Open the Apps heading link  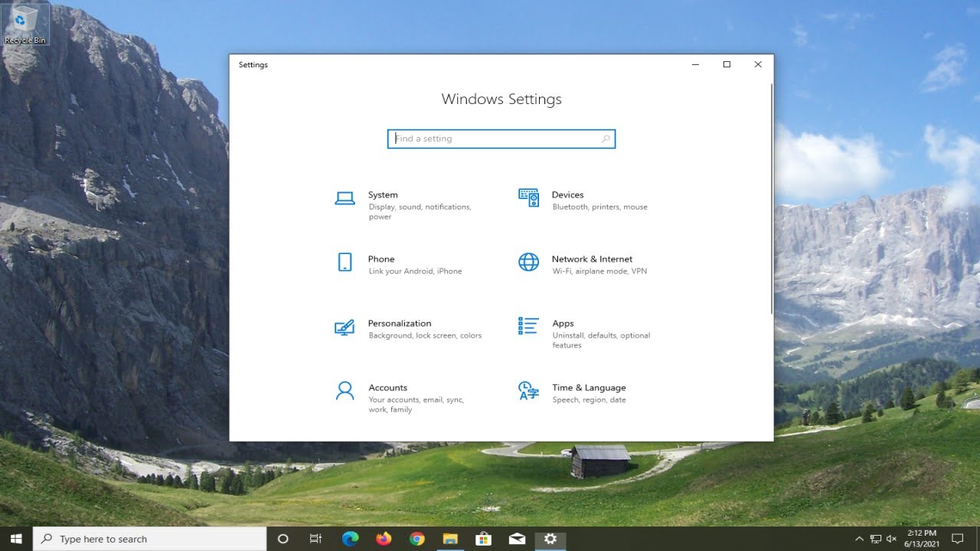coord(563,324)
